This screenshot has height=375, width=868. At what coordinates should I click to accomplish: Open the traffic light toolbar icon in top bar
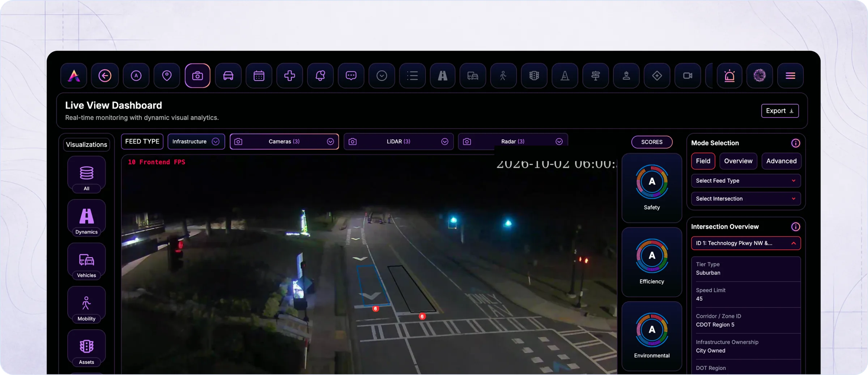click(x=534, y=76)
